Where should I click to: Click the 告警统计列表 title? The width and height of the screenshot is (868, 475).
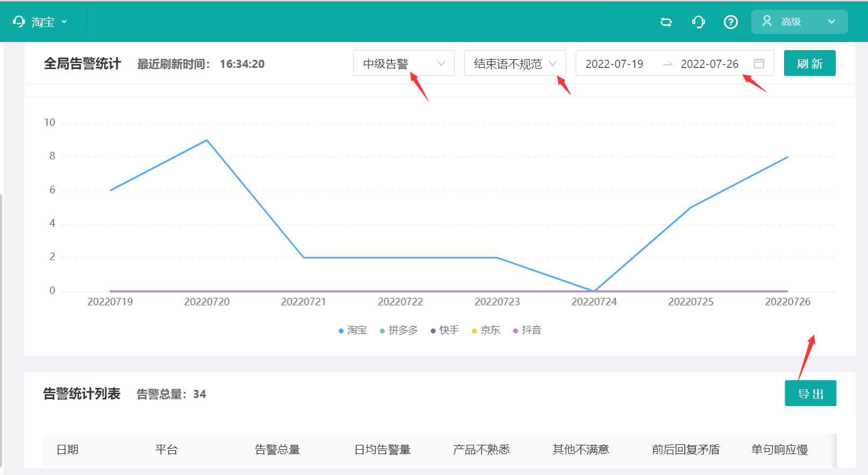tap(82, 394)
